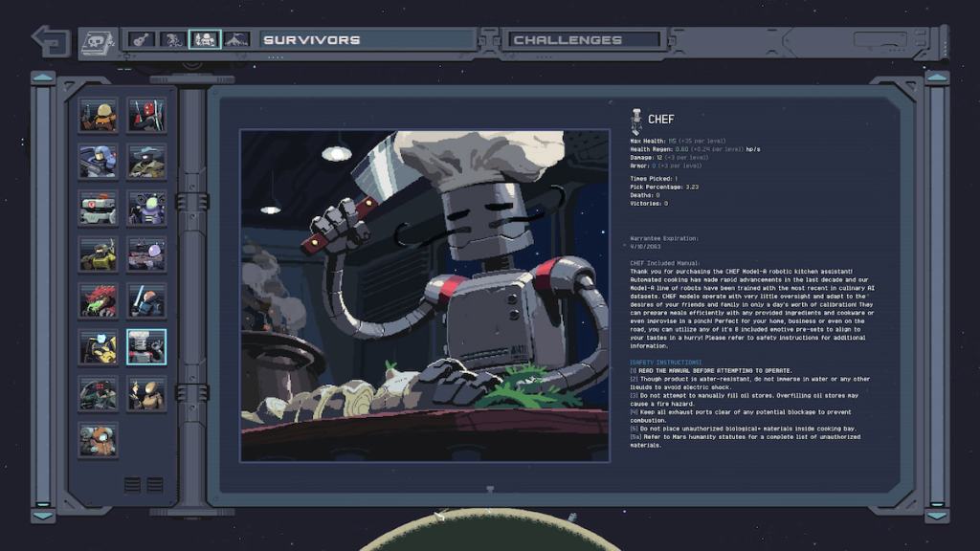Select the yellow Loader survivor portrait

coord(99,346)
